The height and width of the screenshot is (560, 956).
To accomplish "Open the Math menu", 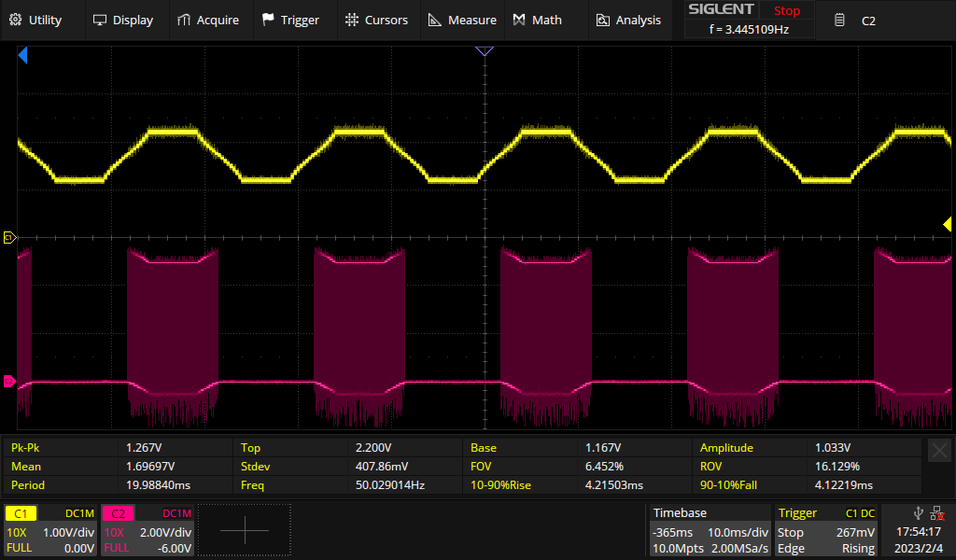I will [x=537, y=21].
